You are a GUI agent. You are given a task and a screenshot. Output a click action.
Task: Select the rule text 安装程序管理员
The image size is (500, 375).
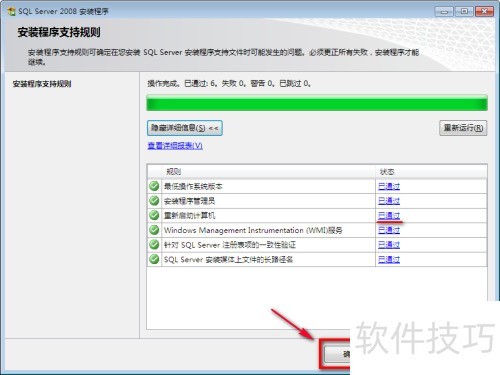click(189, 201)
